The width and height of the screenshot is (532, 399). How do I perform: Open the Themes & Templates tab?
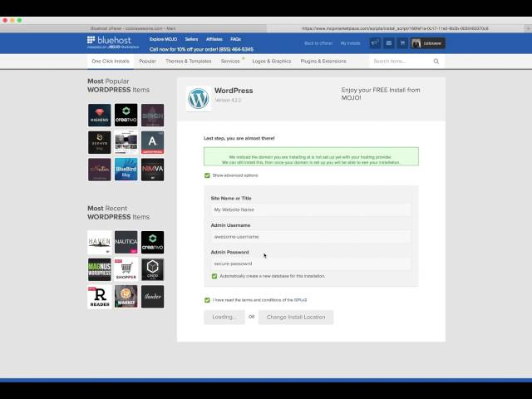[x=189, y=62]
